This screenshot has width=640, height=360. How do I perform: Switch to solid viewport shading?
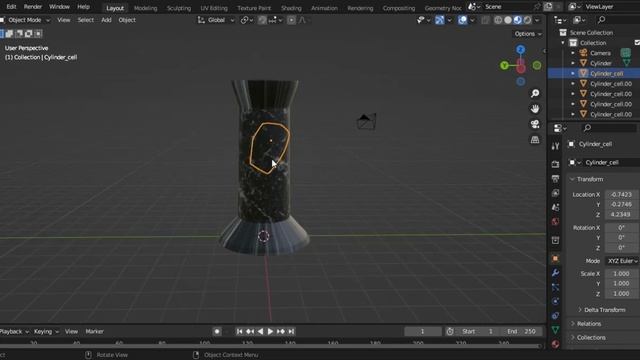point(508,20)
